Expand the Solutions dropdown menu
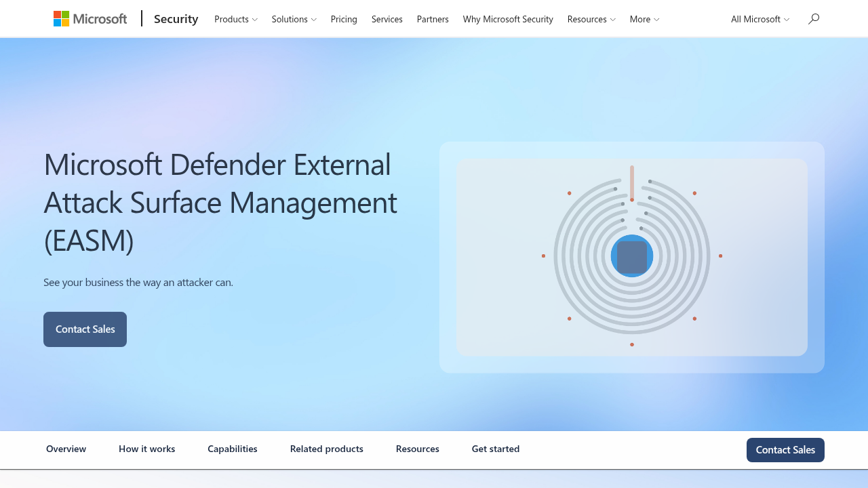The width and height of the screenshot is (868, 488). click(x=294, y=19)
